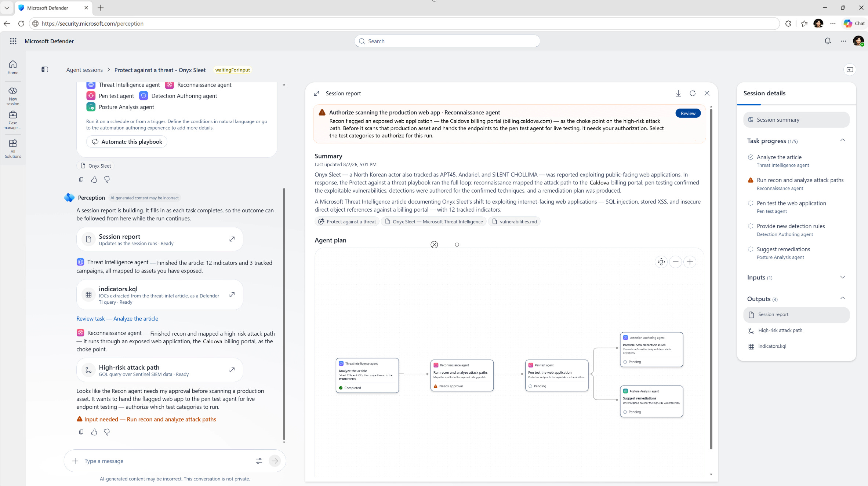The image size is (868, 486).
Task: Toggle the sessions list panel icon
Action: tap(45, 70)
